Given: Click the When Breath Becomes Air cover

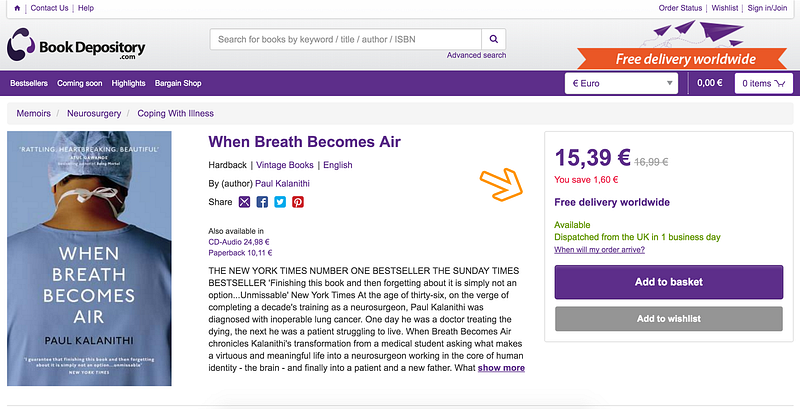Looking at the screenshot, I should point(89,259).
